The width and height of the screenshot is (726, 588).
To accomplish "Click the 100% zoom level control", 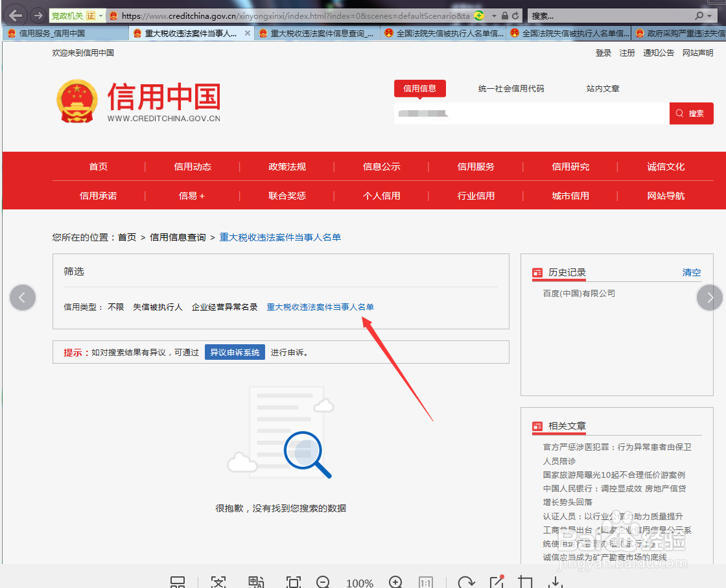I will 360,582.
